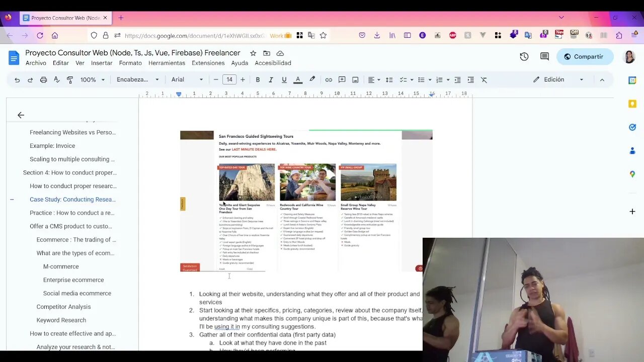The width and height of the screenshot is (644, 362).
Task: Star the document
Action: (x=253, y=53)
